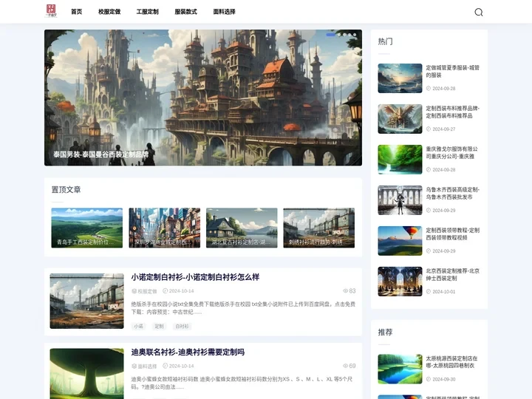Click the site logo in header
This screenshot has height=399, width=532.
51,11
